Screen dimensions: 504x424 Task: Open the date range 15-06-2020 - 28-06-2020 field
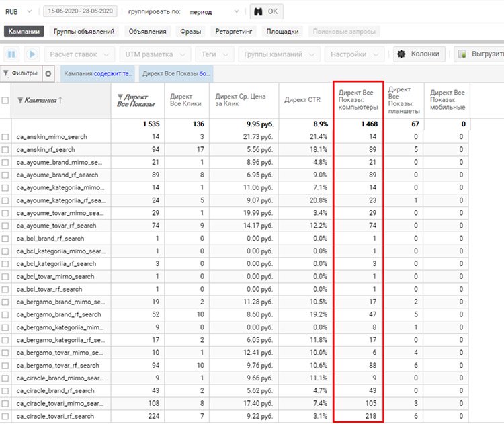[80, 11]
